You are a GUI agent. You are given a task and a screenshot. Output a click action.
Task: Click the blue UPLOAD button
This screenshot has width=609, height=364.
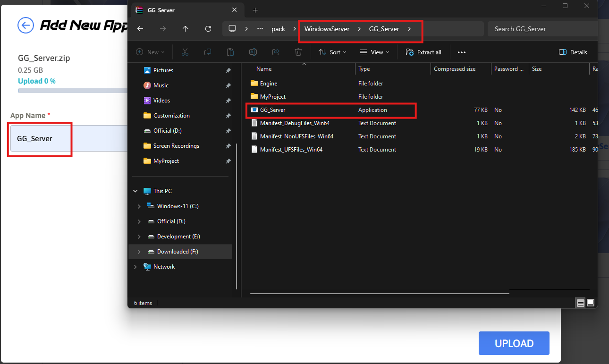514,343
